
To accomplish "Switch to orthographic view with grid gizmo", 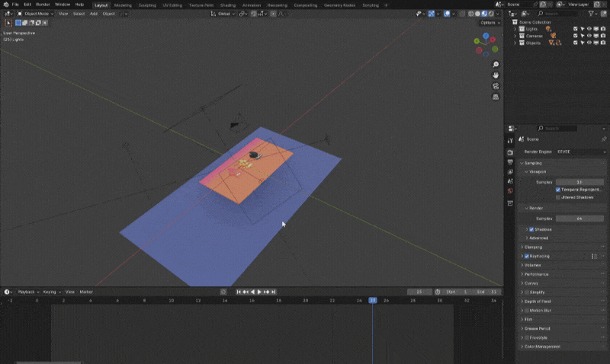I will pos(496,97).
